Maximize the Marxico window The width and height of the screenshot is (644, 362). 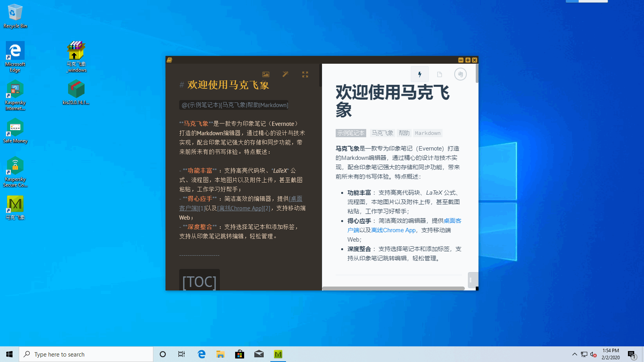468,60
